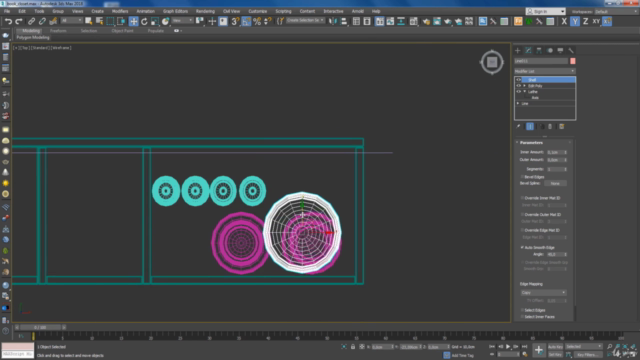Switch to the Utilities command panel tab
The width and height of the screenshot is (640, 360).
point(571,51)
